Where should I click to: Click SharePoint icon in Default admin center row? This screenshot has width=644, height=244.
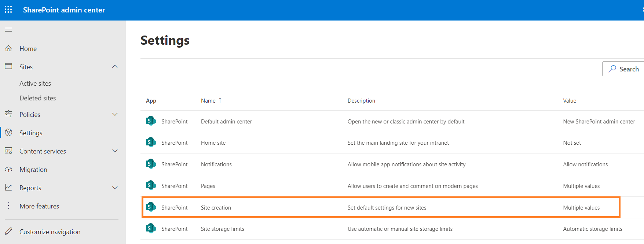tap(151, 121)
